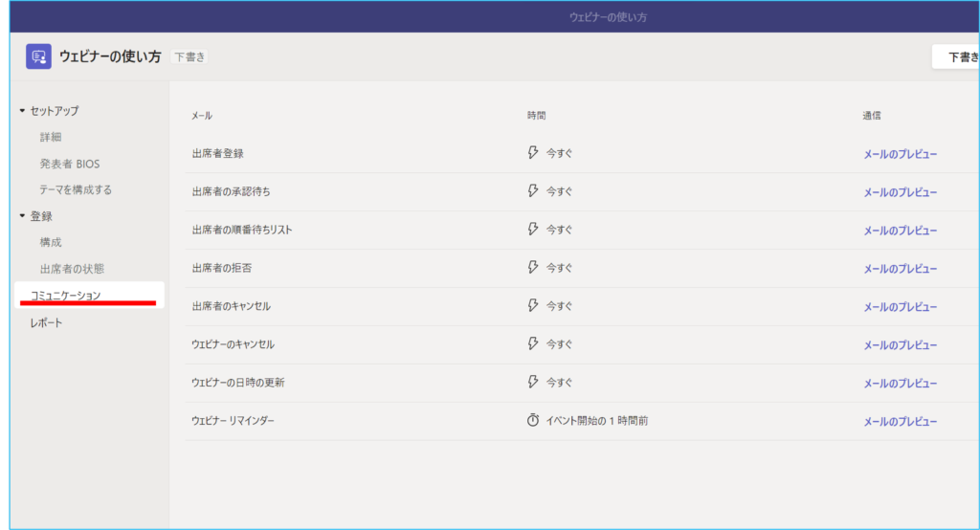The image size is (980, 530).
Task: Click stopwatch icon in ウェビナー リマインダー row
Action: [x=533, y=421]
